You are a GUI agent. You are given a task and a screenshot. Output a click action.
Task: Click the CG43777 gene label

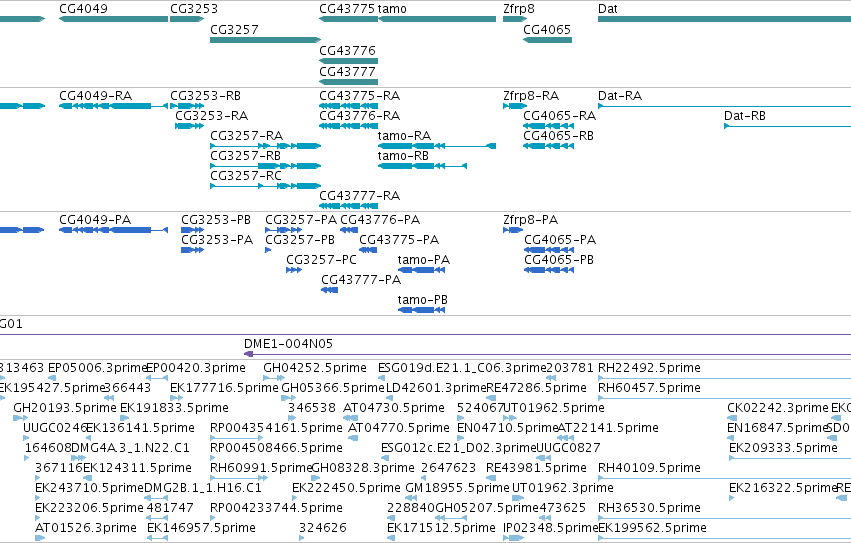pos(347,72)
